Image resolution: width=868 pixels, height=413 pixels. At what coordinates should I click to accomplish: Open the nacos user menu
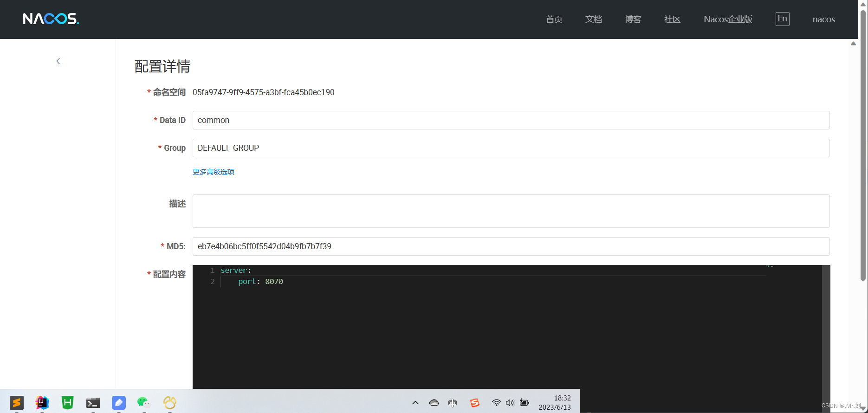pos(824,19)
